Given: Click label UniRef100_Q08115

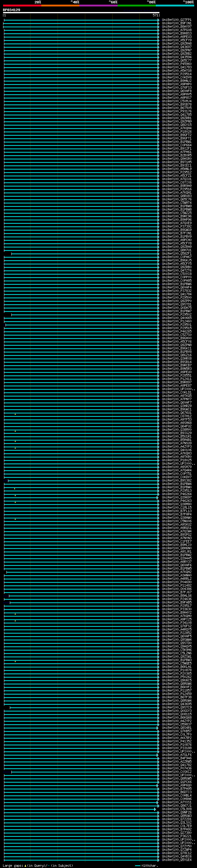Looking at the screenshot, I should [x=176, y=714].
